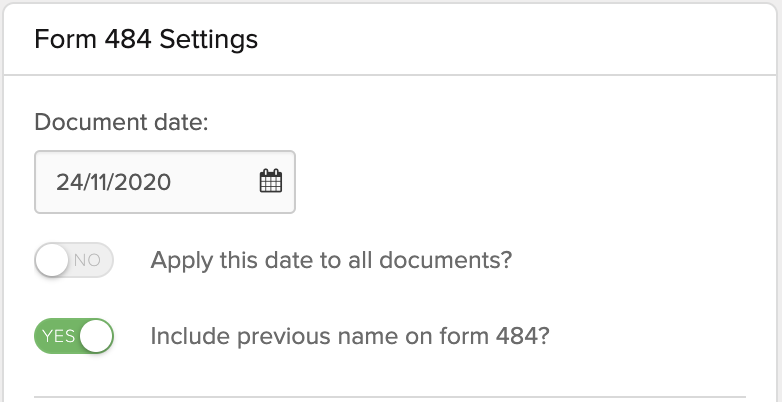The height and width of the screenshot is (402, 782).
Task: Click the empty space between date text and calendar icon
Action: point(214,182)
